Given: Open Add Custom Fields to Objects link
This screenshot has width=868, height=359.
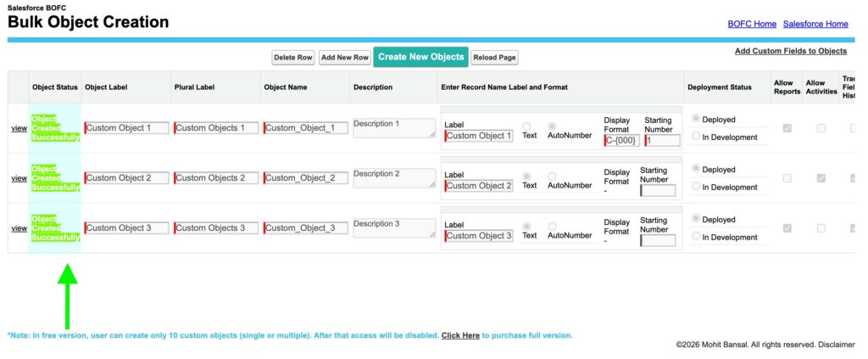Looking at the screenshot, I should [791, 51].
